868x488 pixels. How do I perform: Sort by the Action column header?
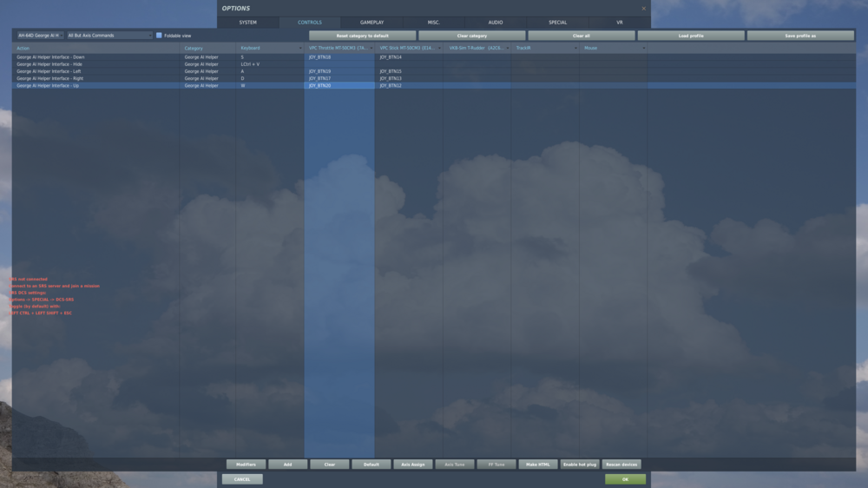(95, 48)
